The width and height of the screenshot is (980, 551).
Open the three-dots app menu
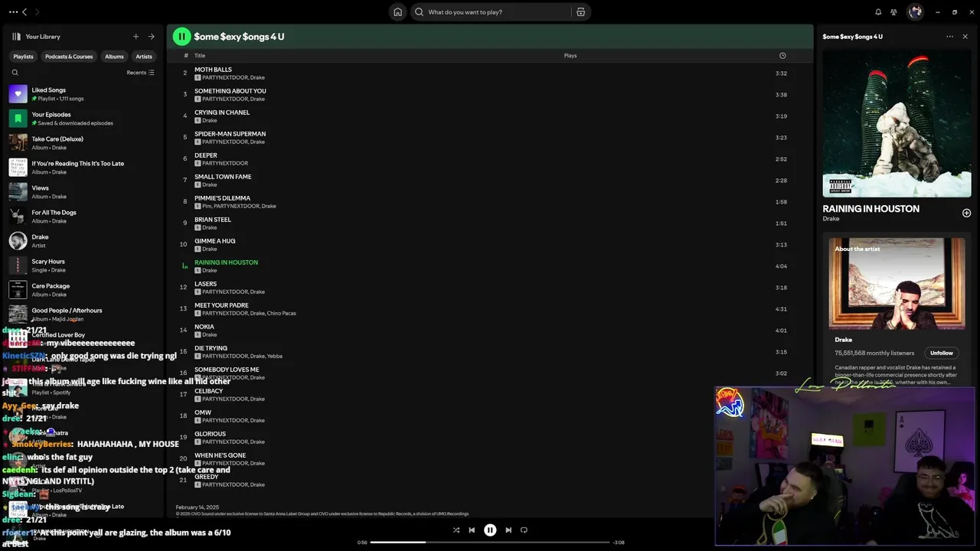[13, 12]
